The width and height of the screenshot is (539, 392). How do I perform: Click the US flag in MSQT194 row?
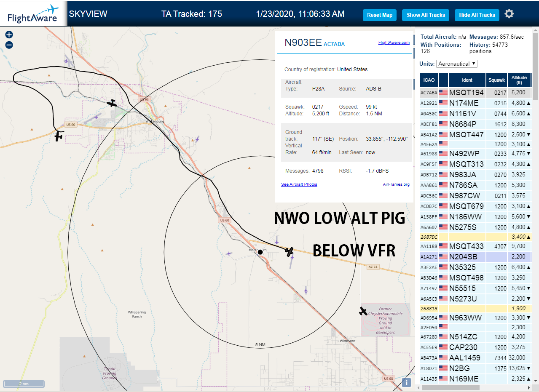click(x=443, y=92)
